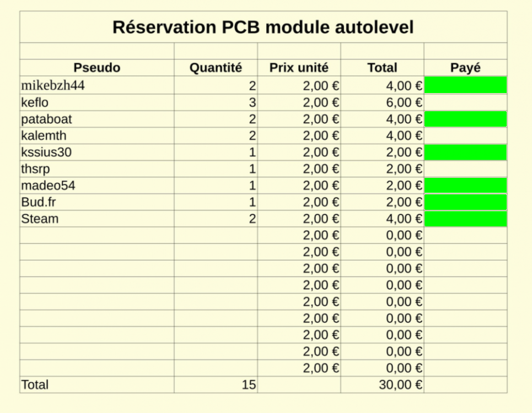Select the "Quantité" column header cell
Screen dimensions: 532x413
[216, 68]
